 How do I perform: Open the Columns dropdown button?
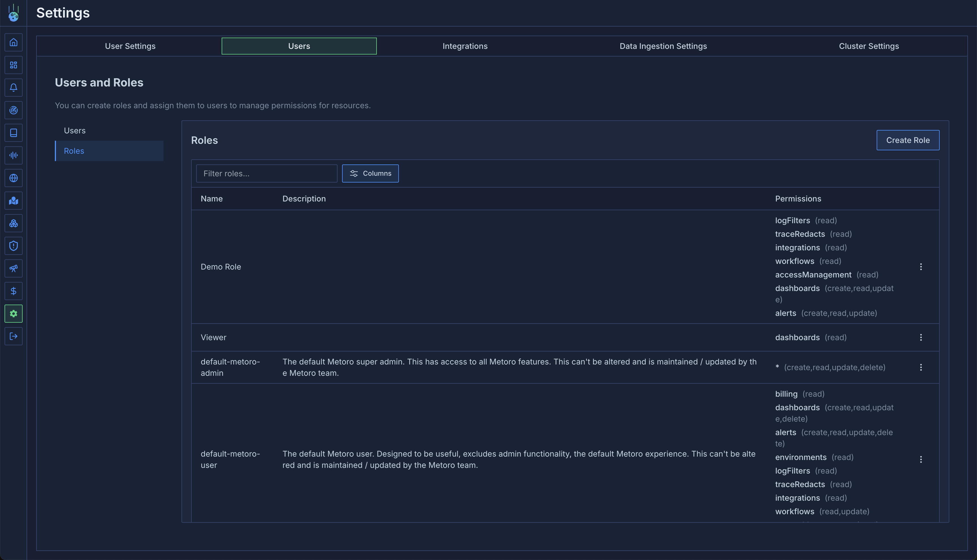point(370,173)
